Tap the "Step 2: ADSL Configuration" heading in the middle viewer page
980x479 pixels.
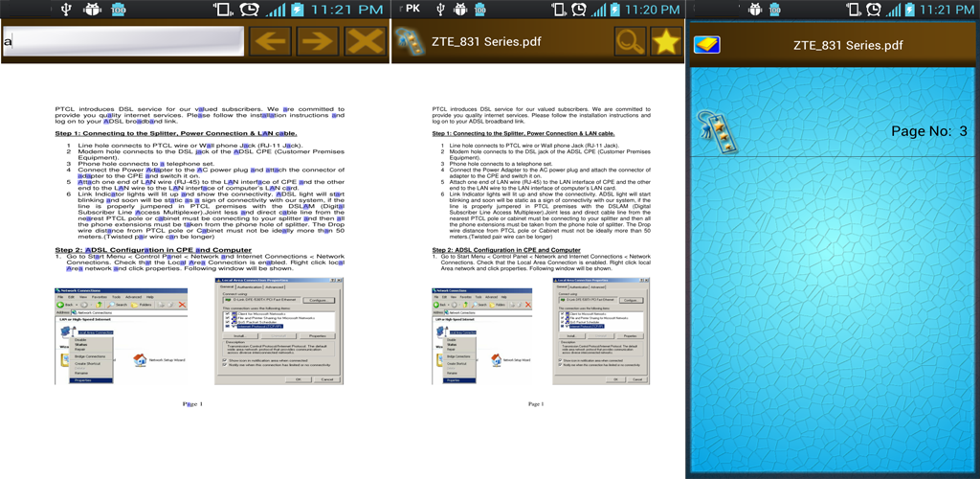(506, 250)
